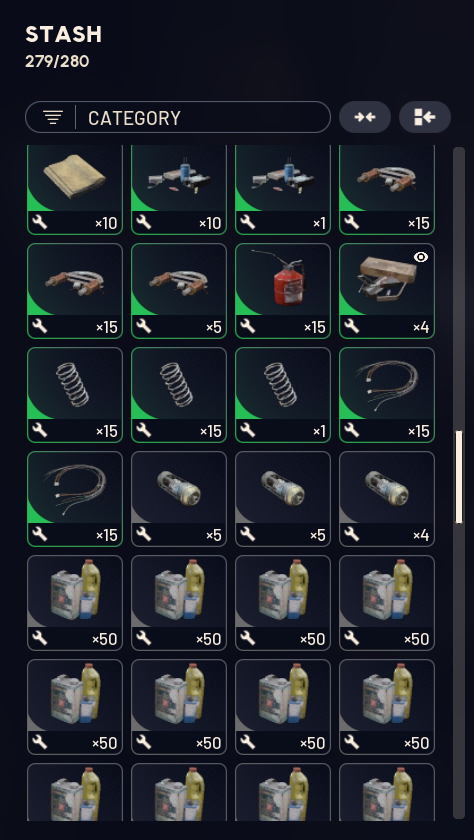Open the CATEGORY sort dropdown
The height and width of the screenshot is (840, 474).
(x=178, y=117)
